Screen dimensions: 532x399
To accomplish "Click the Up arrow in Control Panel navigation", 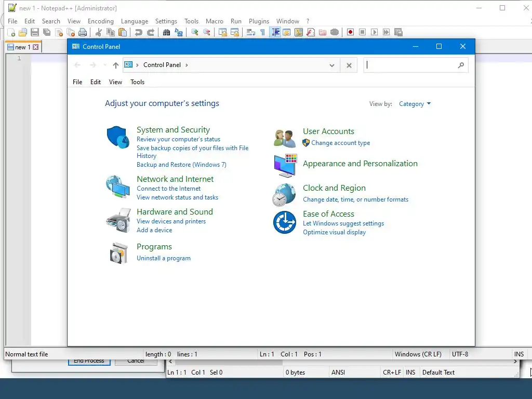I will coord(116,65).
